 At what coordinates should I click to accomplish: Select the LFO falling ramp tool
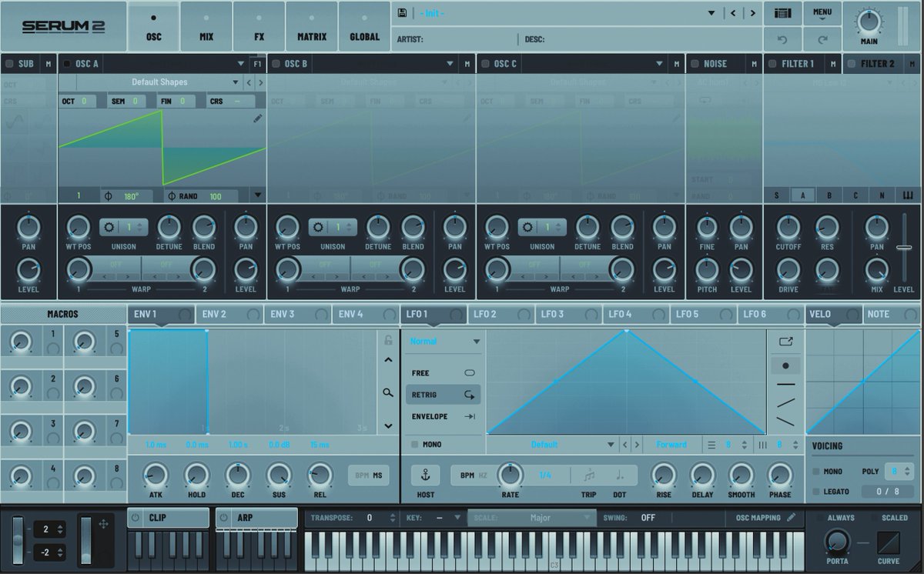pos(785,421)
